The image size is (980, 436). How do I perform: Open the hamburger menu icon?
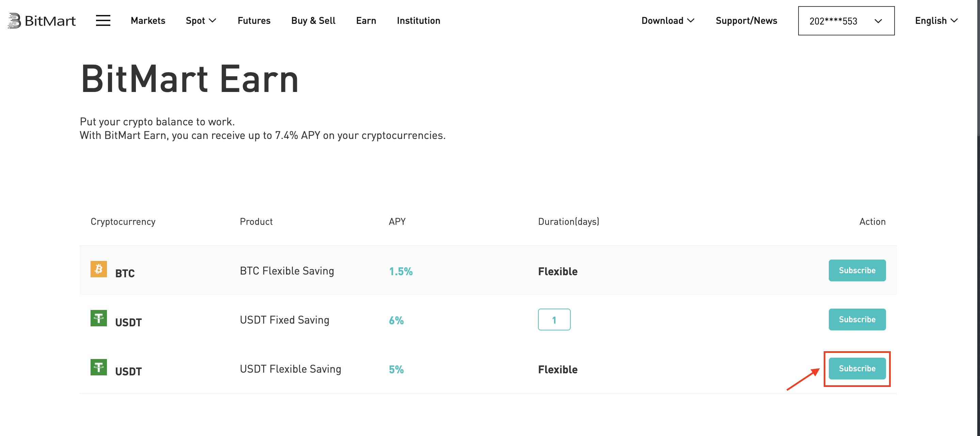pyautogui.click(x=103, y=20)
